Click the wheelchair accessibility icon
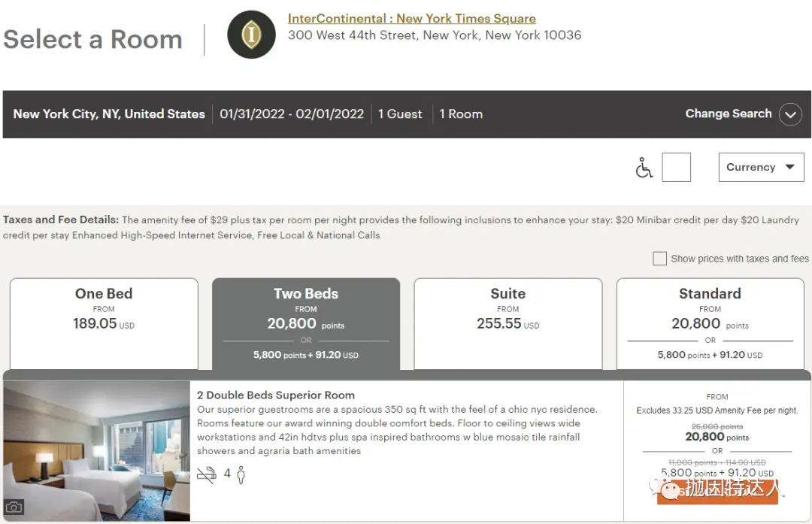The width and height of the screenshot is (812, 524). point(644,168)
